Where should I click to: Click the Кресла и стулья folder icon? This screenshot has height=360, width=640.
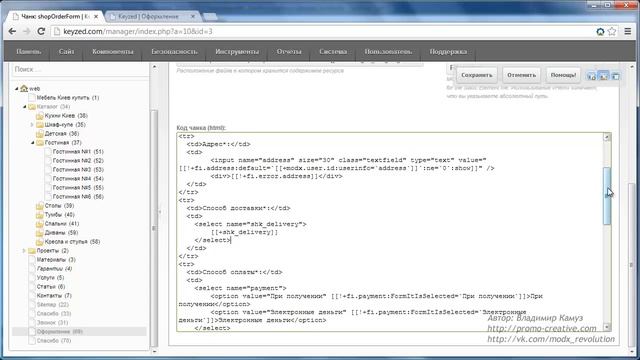point(40,242)
